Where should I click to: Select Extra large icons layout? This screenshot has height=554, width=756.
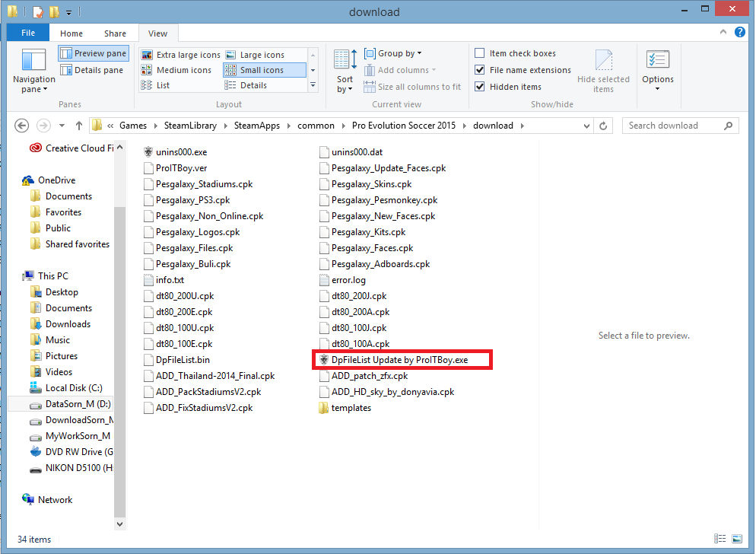tap(181, 55)
